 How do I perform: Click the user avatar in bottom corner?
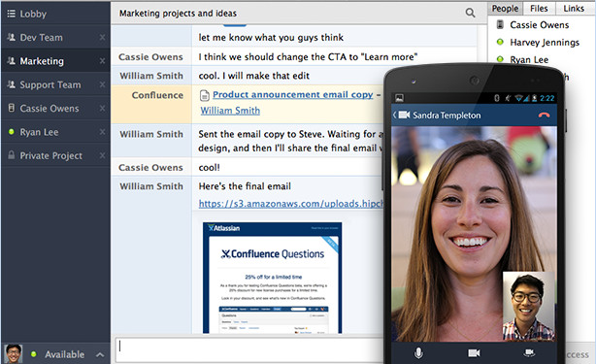pos(14,353)
